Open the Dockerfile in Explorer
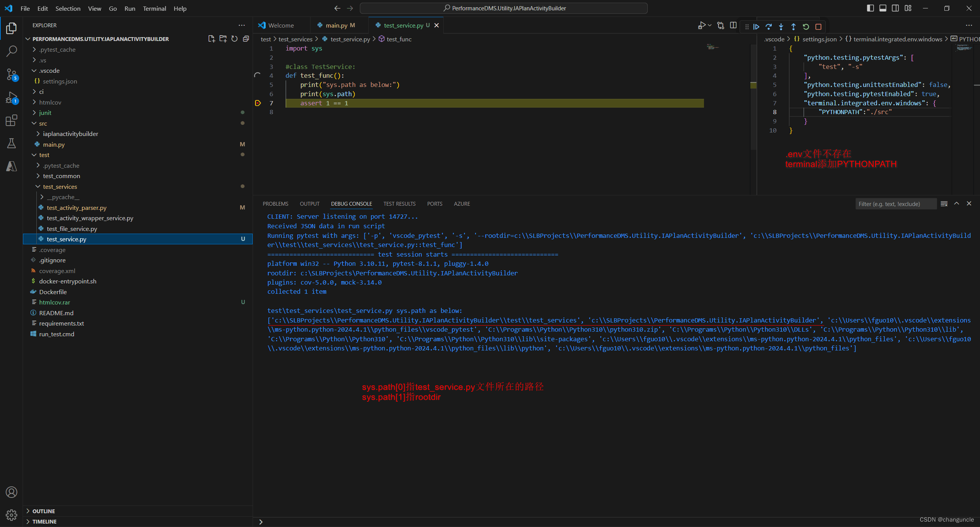Viewport: 980px width, 527px height. 138,292
